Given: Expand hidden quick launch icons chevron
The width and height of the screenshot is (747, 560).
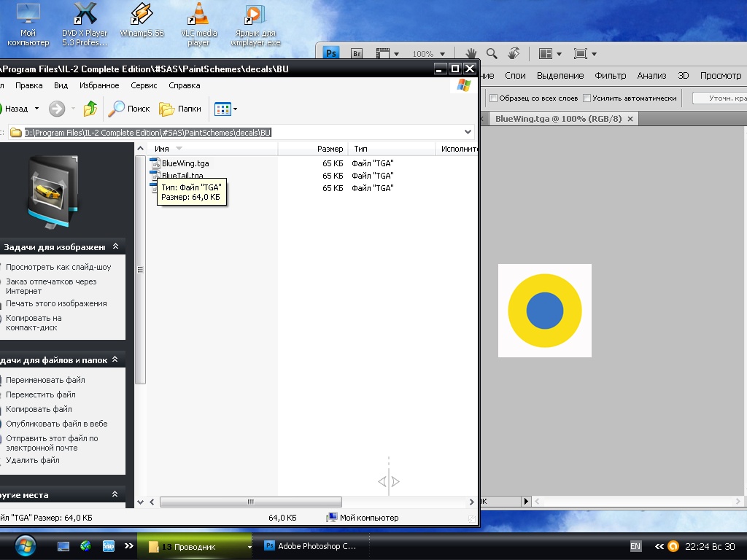Looking at the screenshot, I should 129,545.
